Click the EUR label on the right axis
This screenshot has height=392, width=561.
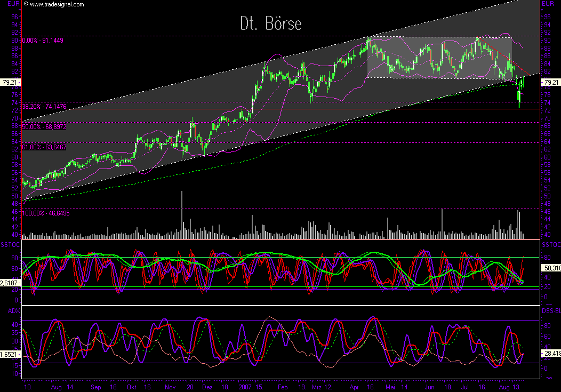(x=548, y=4)
